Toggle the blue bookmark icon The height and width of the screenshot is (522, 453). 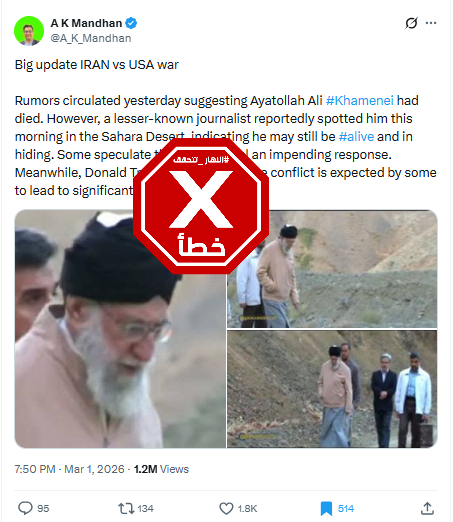326,508
